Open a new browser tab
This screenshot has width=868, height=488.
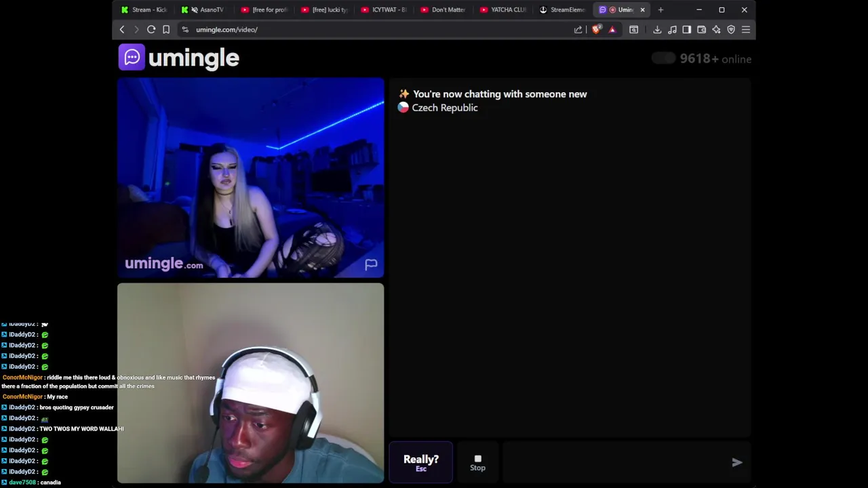660,9
